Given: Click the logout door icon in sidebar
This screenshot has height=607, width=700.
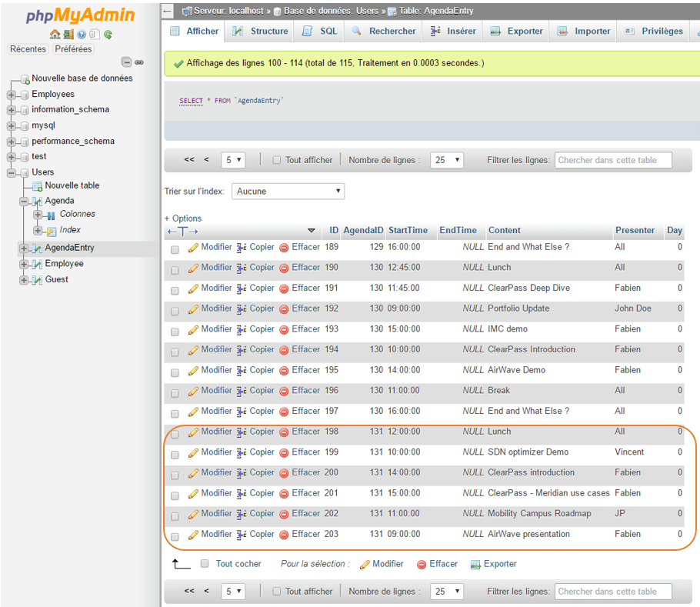Looking at the screenshot, I should point(68,34).
